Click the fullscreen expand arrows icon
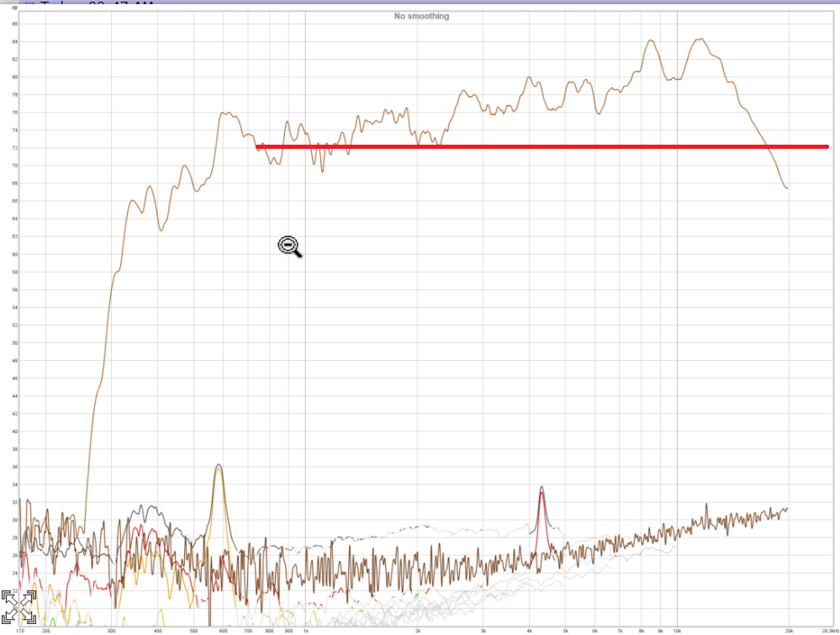840x635 pixels. click(18, 607)
